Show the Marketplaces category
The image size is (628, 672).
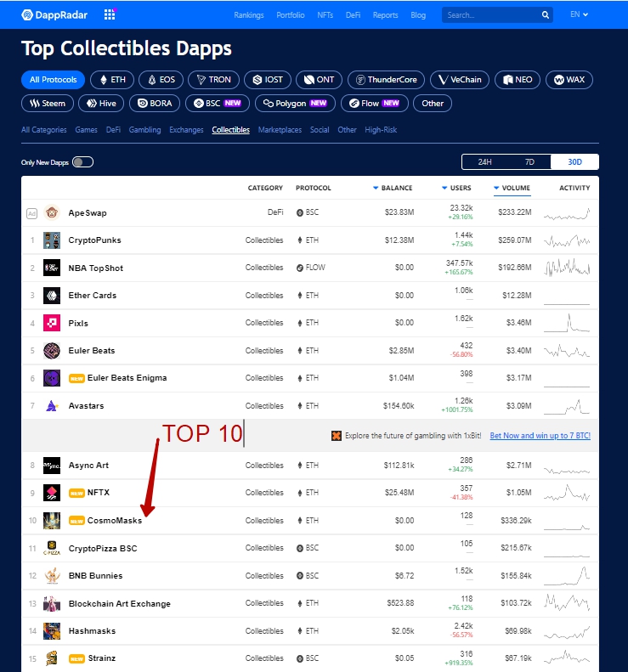pos(280,130)
